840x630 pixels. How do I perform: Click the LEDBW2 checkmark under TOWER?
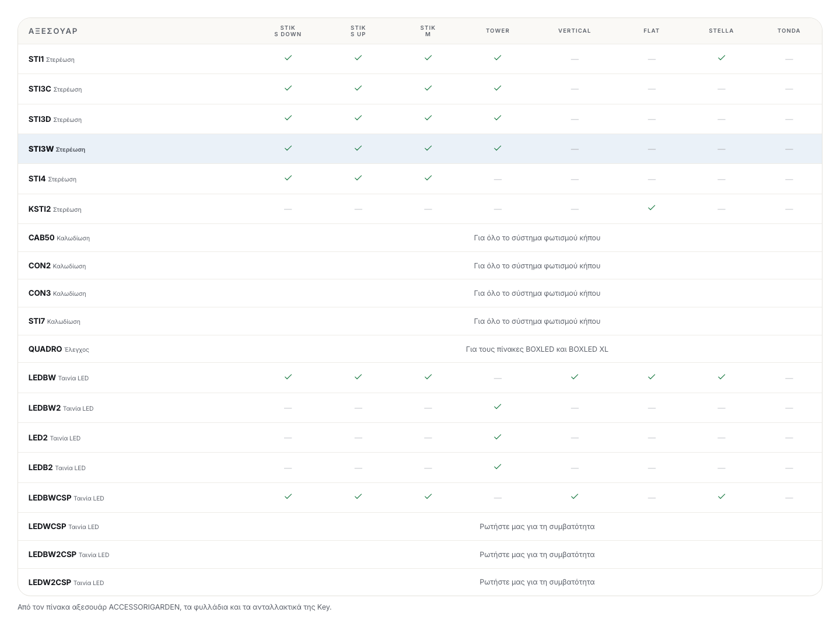tap(498, 407)
